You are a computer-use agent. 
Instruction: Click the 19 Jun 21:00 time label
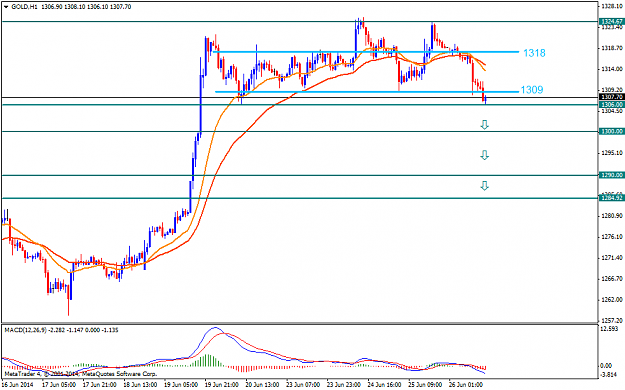point(222,385)
